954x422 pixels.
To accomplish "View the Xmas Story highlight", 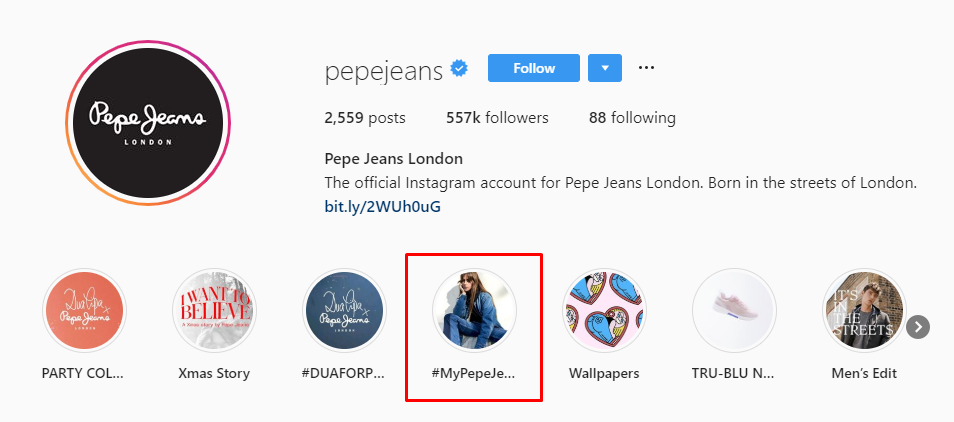I will tap(214, 310).
